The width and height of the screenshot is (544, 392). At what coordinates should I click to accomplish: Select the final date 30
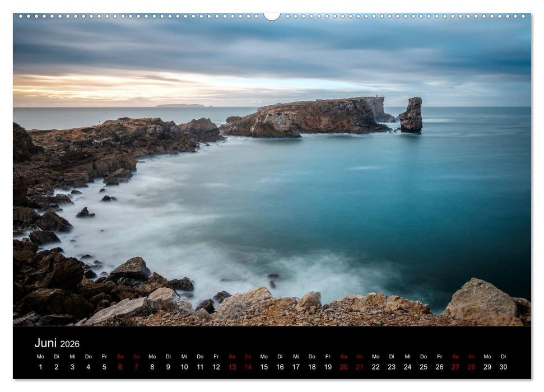pyautogui.click(x=504, y=368)
